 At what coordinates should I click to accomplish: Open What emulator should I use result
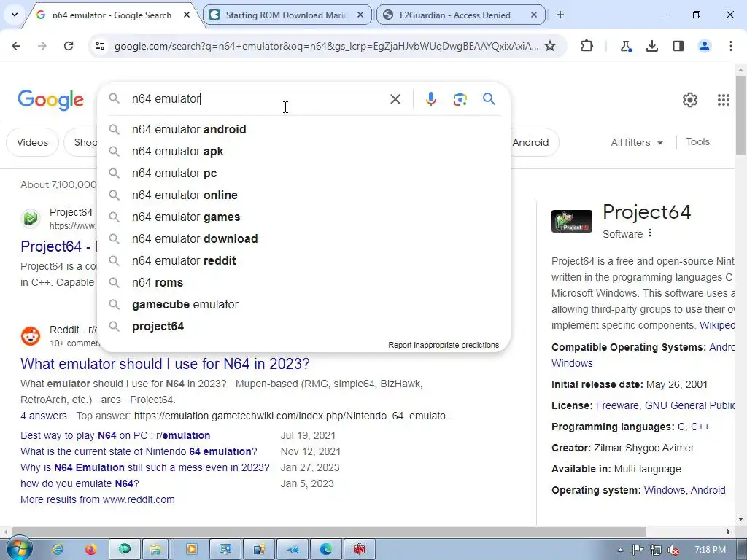[x=165, y=364]
